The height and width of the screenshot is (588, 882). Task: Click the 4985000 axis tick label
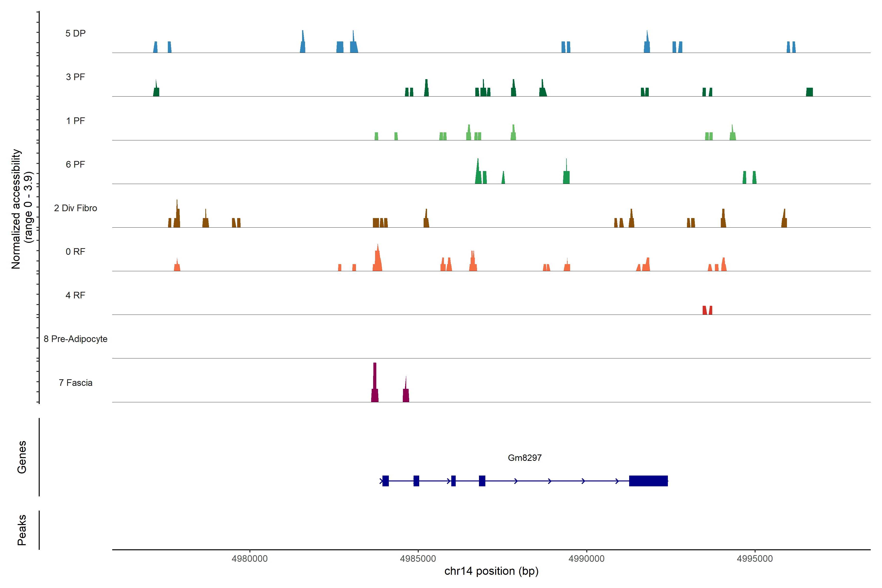tap(418, 558)
